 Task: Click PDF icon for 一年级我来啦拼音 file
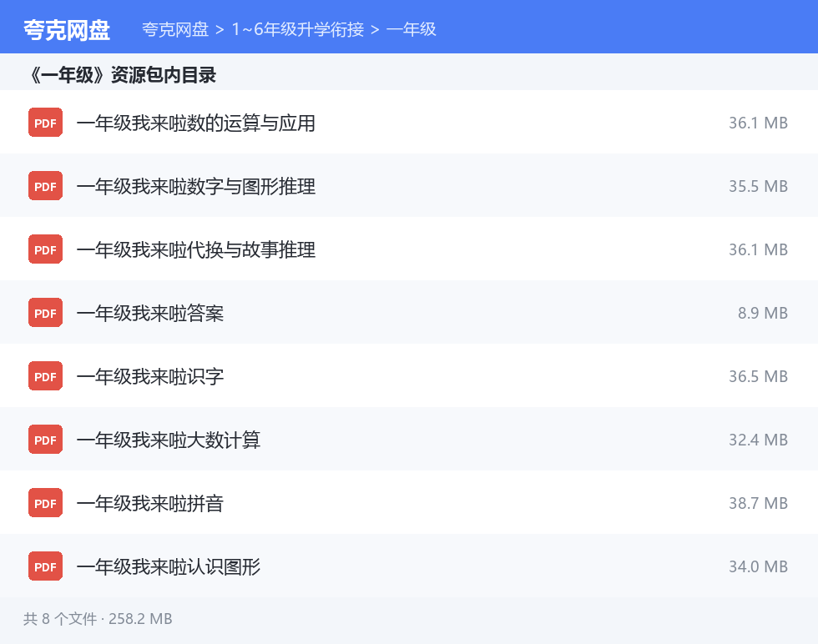[45, 503]
